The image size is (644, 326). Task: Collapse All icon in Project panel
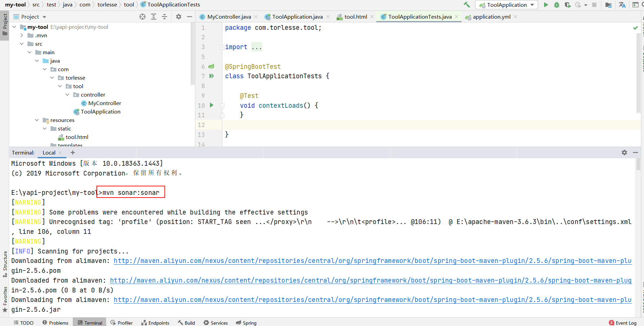pos(164,17)
